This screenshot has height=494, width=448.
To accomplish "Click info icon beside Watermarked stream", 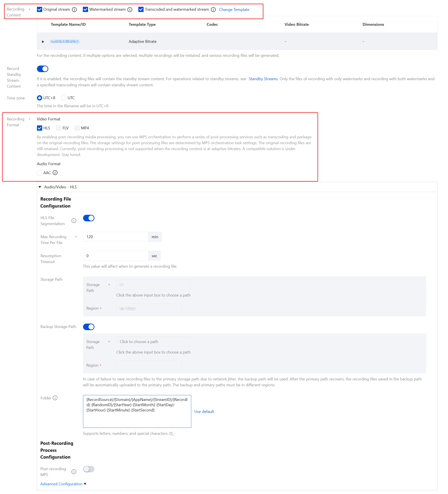I will [130, 10].
